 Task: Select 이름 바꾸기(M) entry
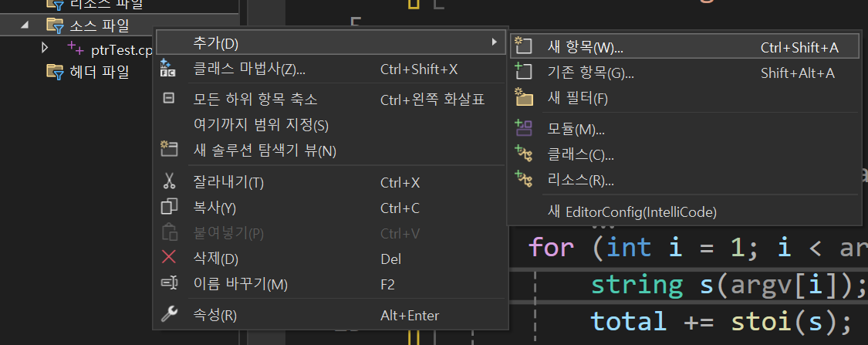330,285
